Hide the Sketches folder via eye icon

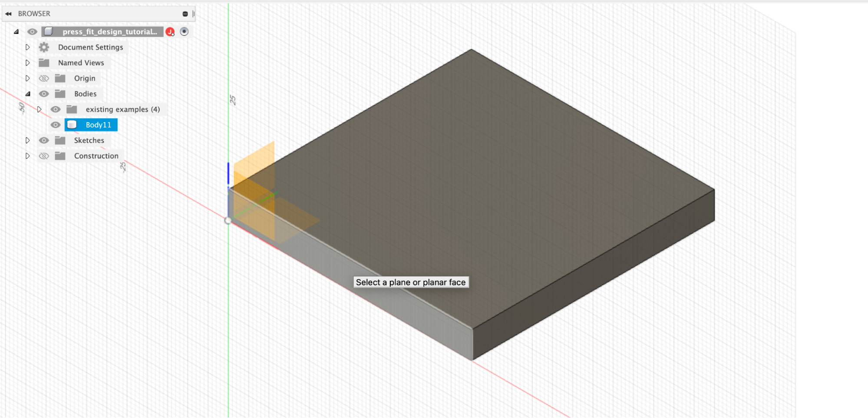(44, 140)
